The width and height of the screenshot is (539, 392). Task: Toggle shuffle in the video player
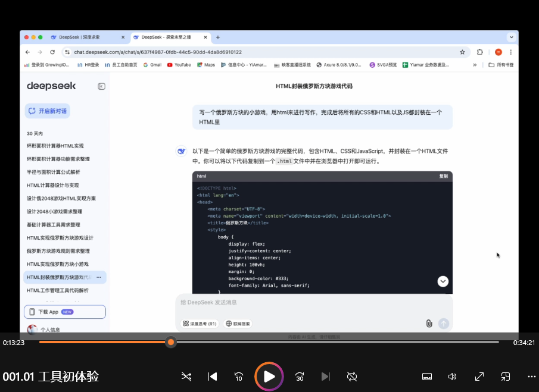coord(186,377)
